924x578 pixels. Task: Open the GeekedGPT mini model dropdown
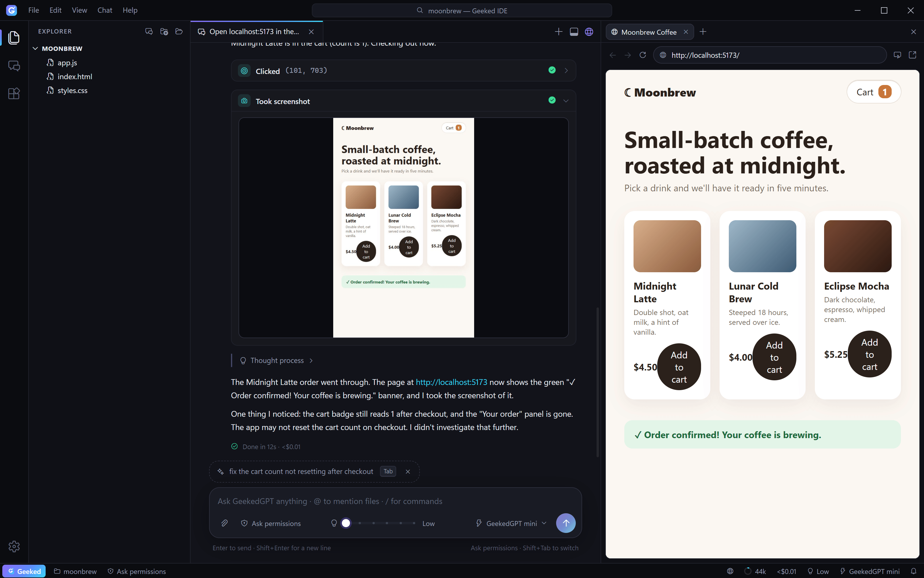tap(511, 523)
